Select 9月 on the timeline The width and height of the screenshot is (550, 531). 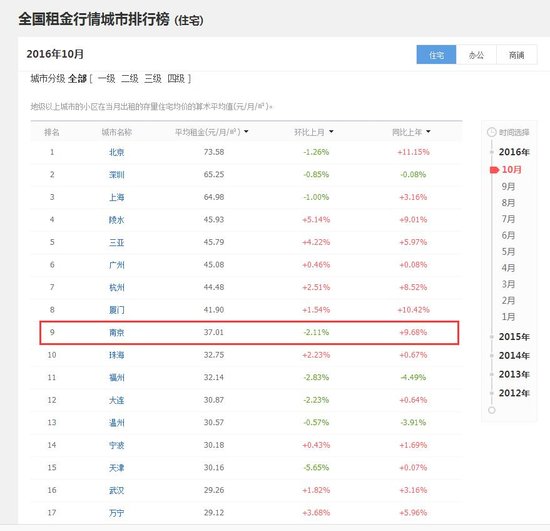508,186
